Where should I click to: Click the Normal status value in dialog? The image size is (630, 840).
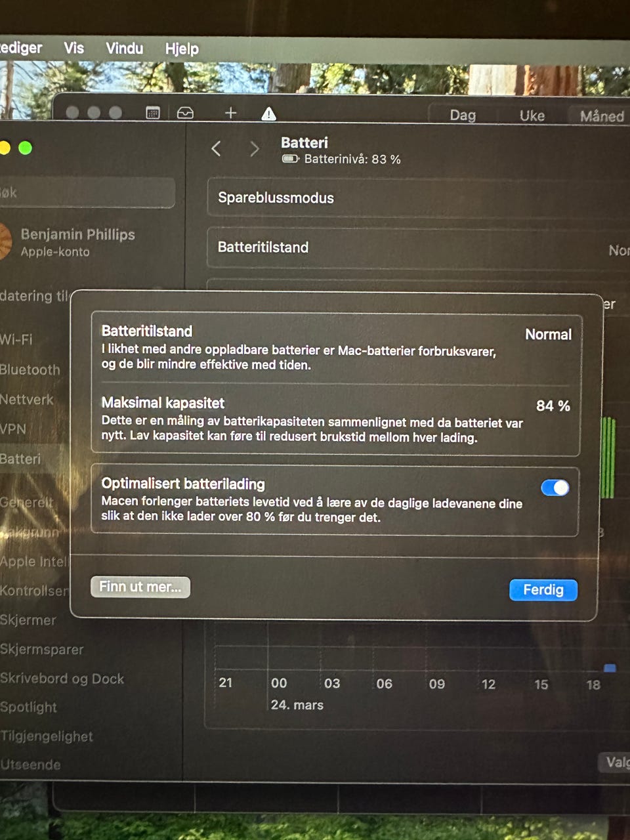coord(548,334)
